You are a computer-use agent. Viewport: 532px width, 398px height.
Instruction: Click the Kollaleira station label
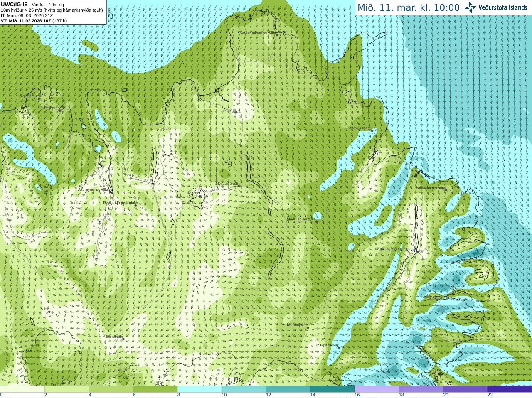coord(428,297)
